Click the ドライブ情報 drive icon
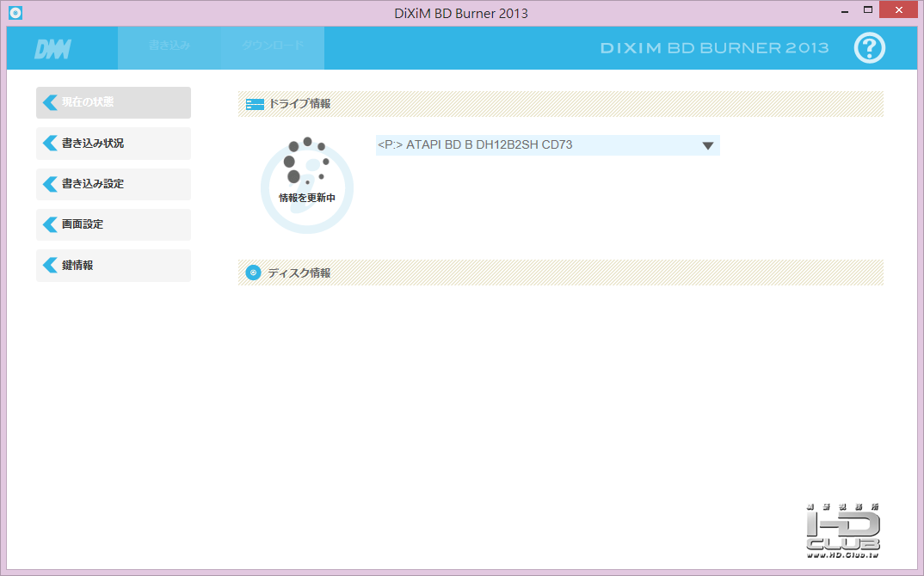 click(x=255, y=104)
